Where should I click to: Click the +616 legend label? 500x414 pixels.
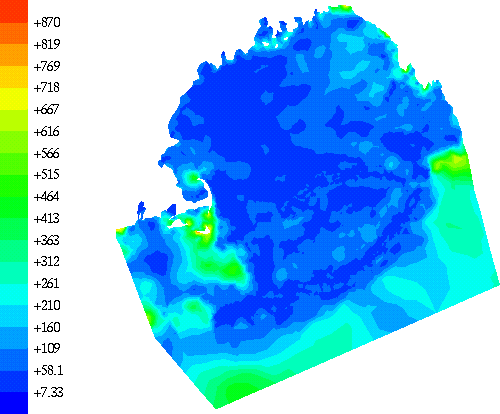(x=47, y=132)
